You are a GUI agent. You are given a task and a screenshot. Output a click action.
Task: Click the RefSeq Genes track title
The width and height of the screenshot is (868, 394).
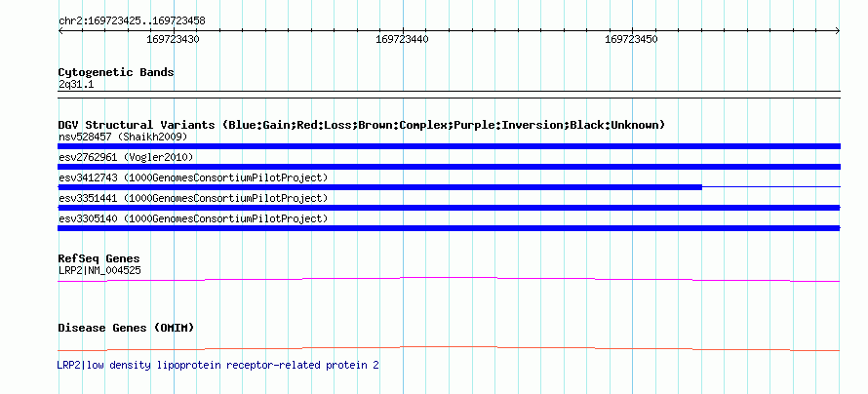click(99, 258)
